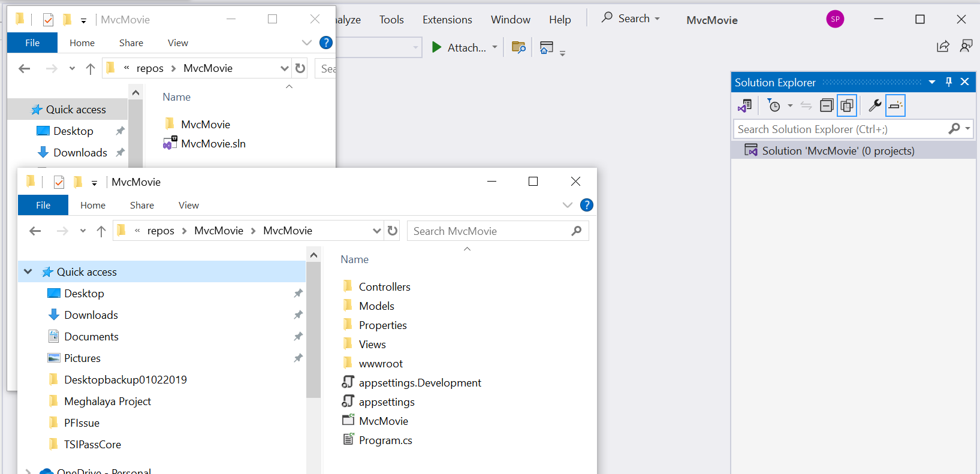Open recent locations dropdown in front window

[83, 231]
